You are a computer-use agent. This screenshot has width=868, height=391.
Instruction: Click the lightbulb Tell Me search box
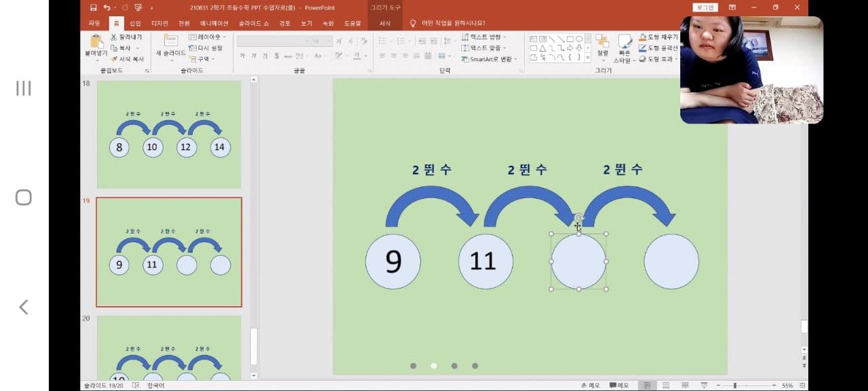point(448,23)
